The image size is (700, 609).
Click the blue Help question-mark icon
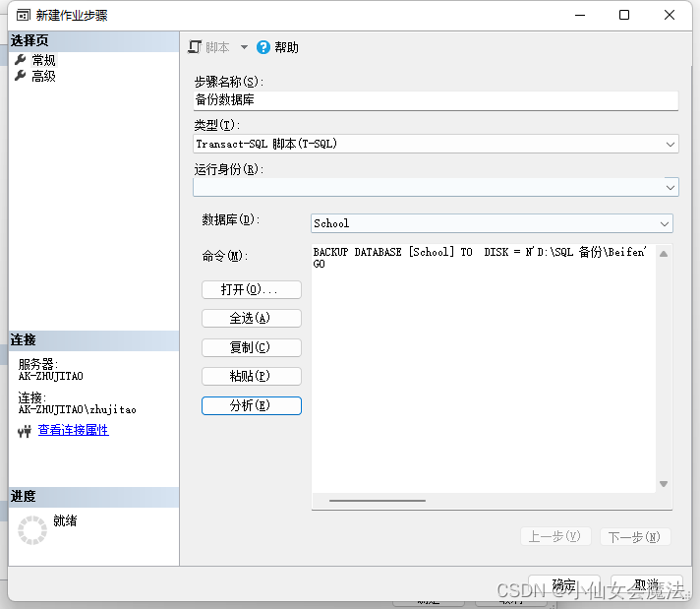pos(262,47)
